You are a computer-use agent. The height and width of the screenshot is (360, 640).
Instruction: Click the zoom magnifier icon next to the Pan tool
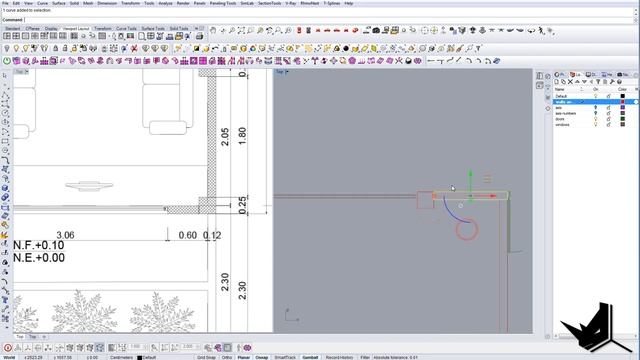point(232,30)
